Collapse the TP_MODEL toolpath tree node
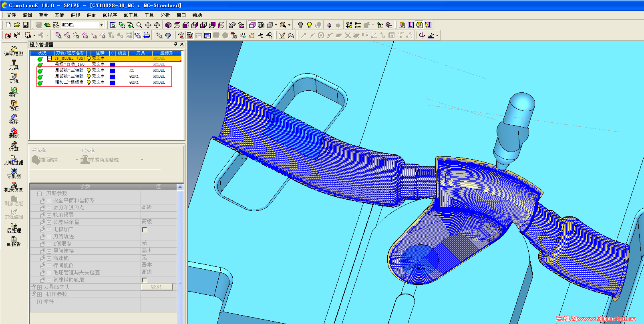Image resolution: width=644 pixels, height=324 pixels. pyautogui.click(x=50, y=58)
